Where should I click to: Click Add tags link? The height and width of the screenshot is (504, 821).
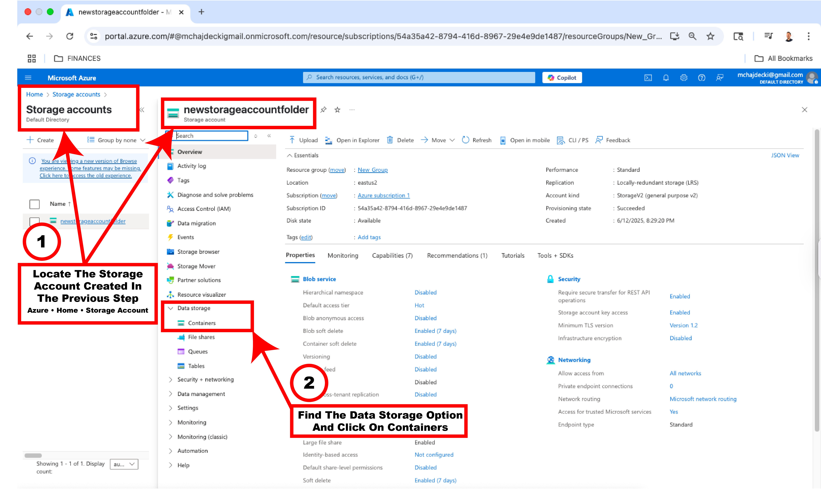[369, 237]
